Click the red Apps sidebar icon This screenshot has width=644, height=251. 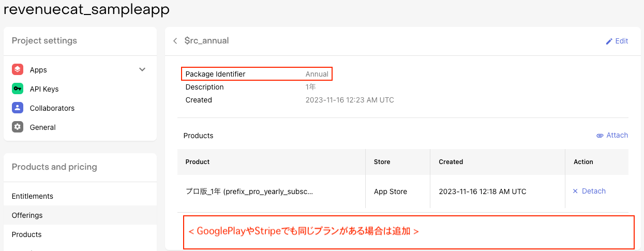click(x=18, y=69)
